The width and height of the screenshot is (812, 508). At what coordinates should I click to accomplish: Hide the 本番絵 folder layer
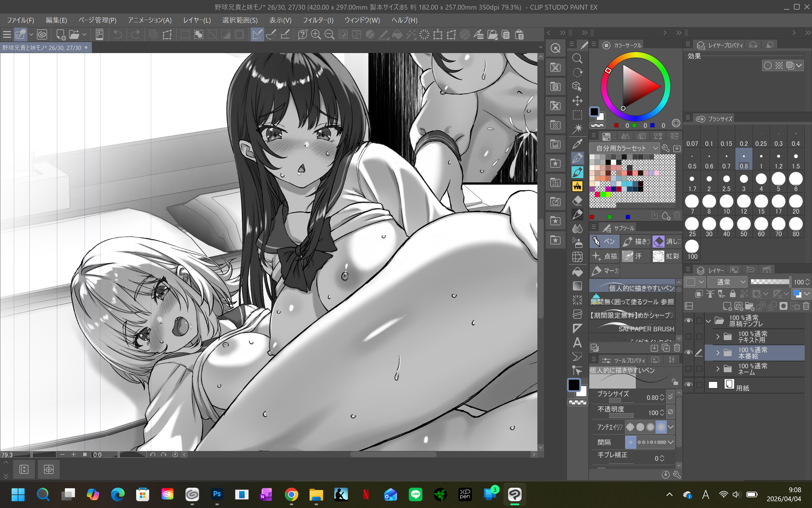tap(688, 352)
